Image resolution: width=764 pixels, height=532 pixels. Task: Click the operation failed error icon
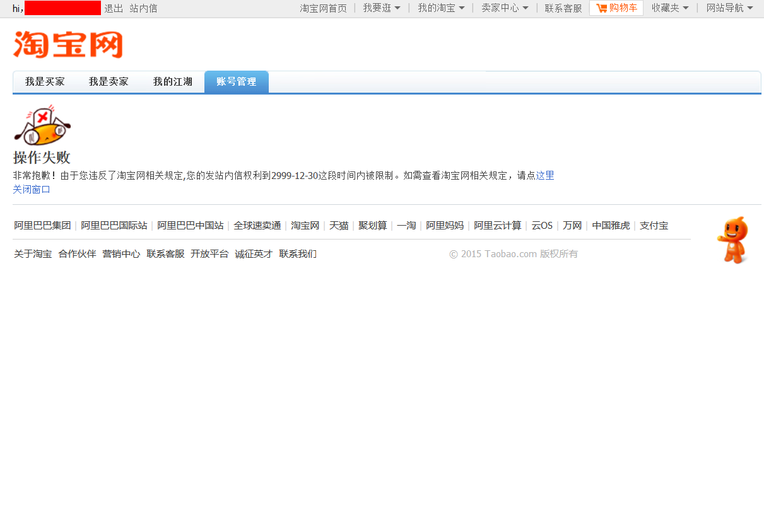[42, 126]
